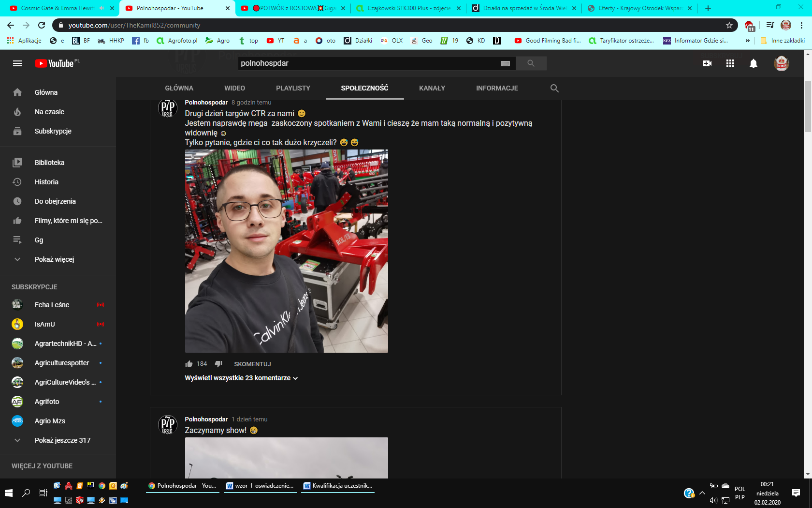Click the search magnifier button
The height and width of the screenshot is (508, 812).
pyautogui.click(x=531, y=63)
